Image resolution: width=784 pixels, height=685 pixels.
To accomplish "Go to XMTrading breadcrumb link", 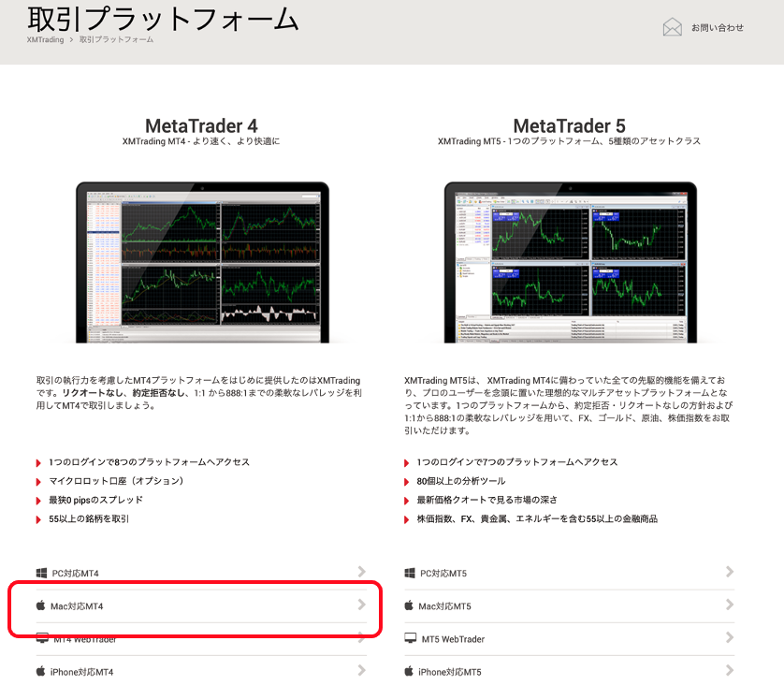I will click(46, 39).
